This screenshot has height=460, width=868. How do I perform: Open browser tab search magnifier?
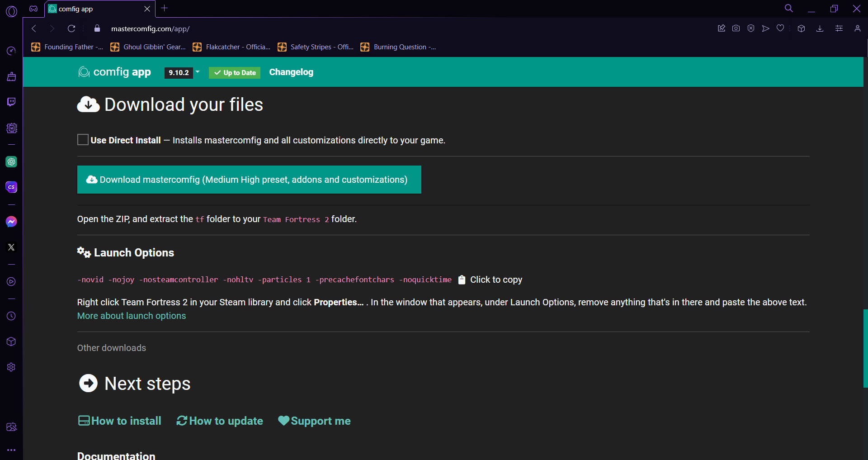tap(789, 8)
